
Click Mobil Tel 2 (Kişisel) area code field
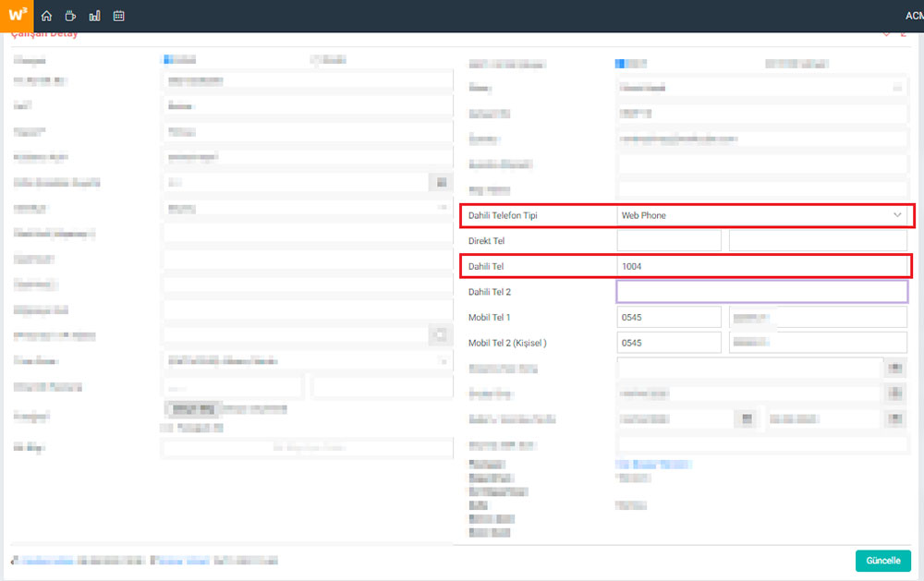669,343
